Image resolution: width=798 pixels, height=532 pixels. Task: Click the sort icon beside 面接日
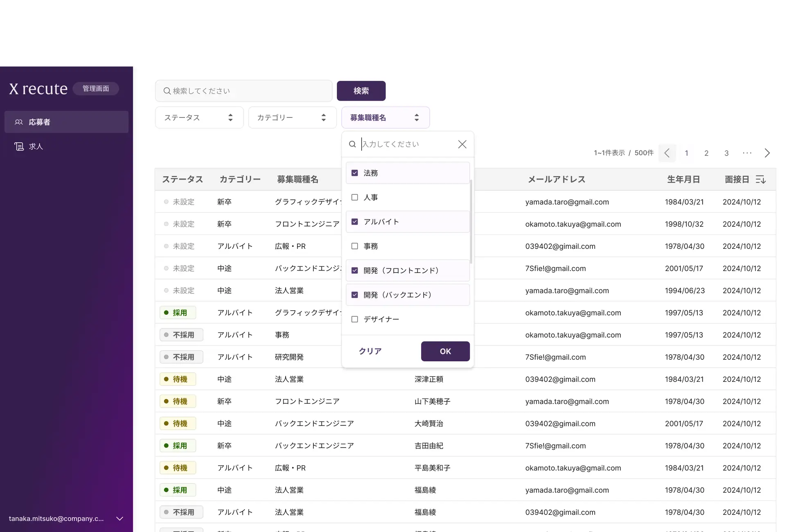pyautogui.click(x=760, y=180)
